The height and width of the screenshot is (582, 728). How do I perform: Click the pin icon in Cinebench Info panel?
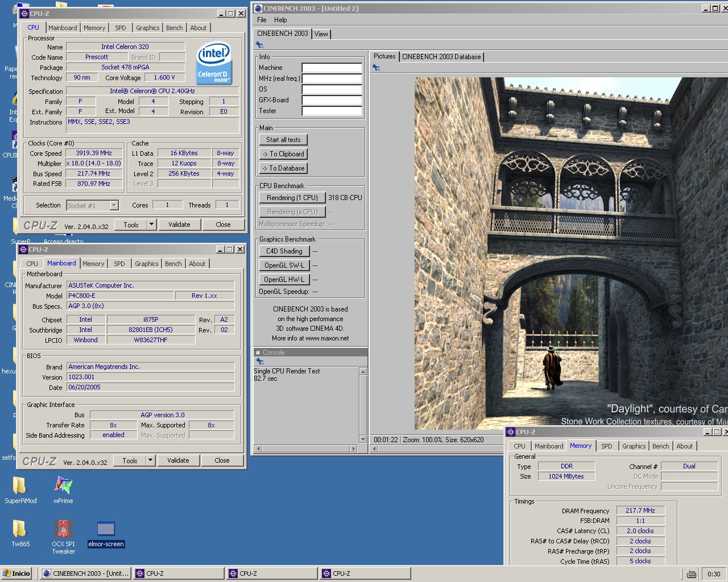pos(259,45)
